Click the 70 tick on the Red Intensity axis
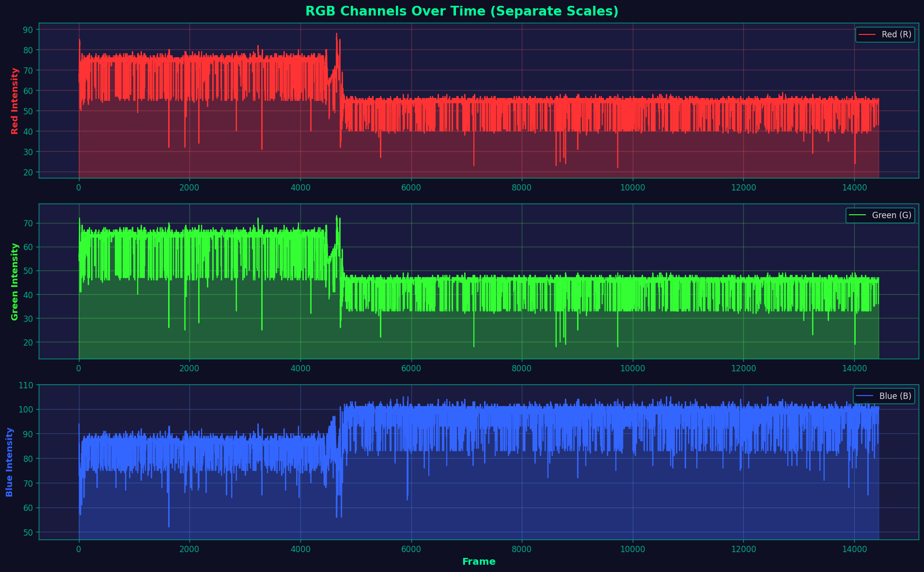 tap(28, 70)
